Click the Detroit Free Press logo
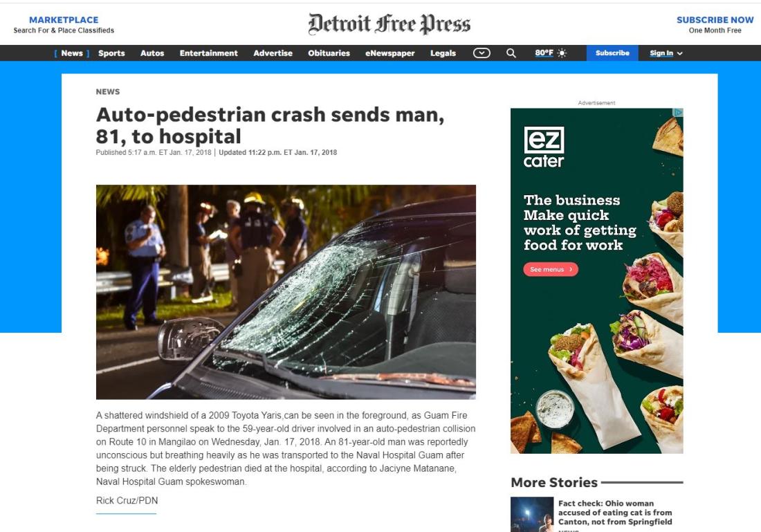This screenshot has width=761, height=532. [x=389, y=24]
